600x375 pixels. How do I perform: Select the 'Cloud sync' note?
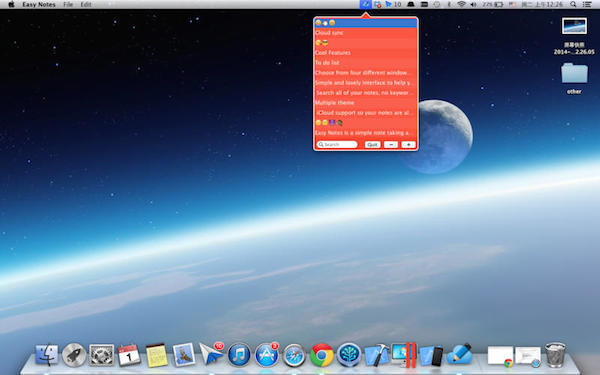click(365, 33)
